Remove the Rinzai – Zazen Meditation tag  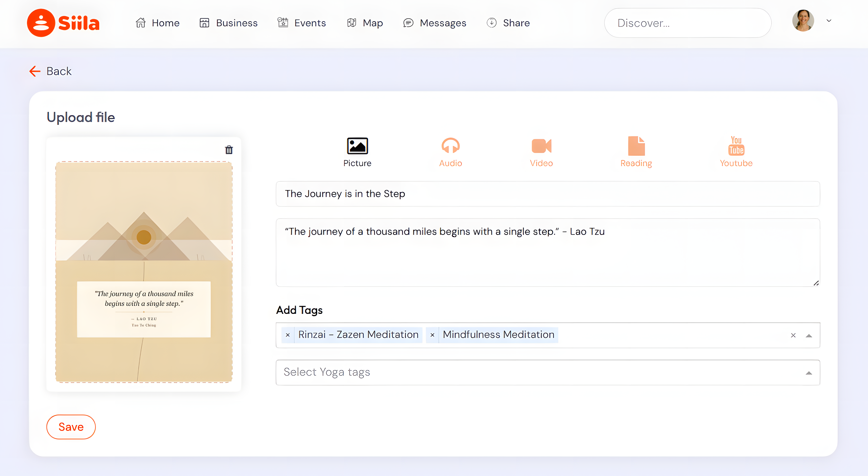pyautogui.click(x=288, y=335)
